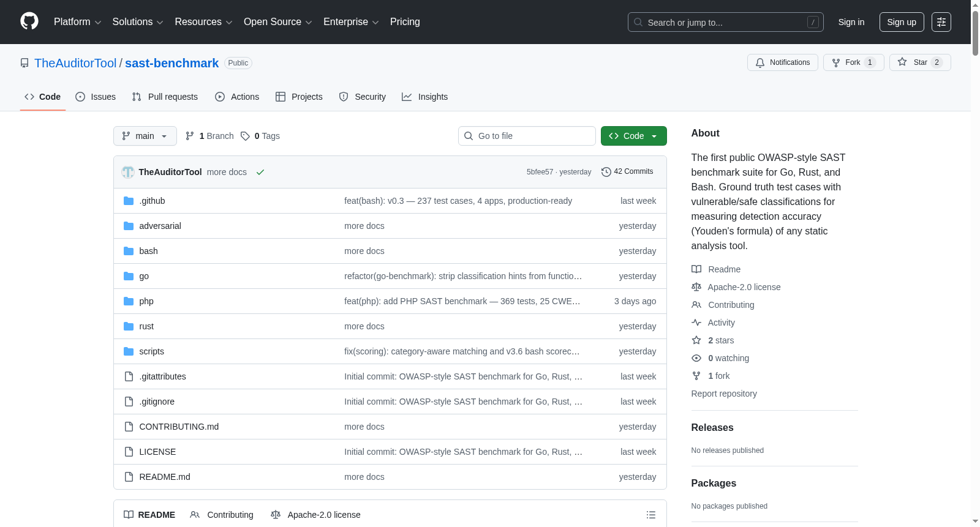This screenshot has height=527, width=980.
Task: Click the book icon beside Readme
Action: (696, 269)
